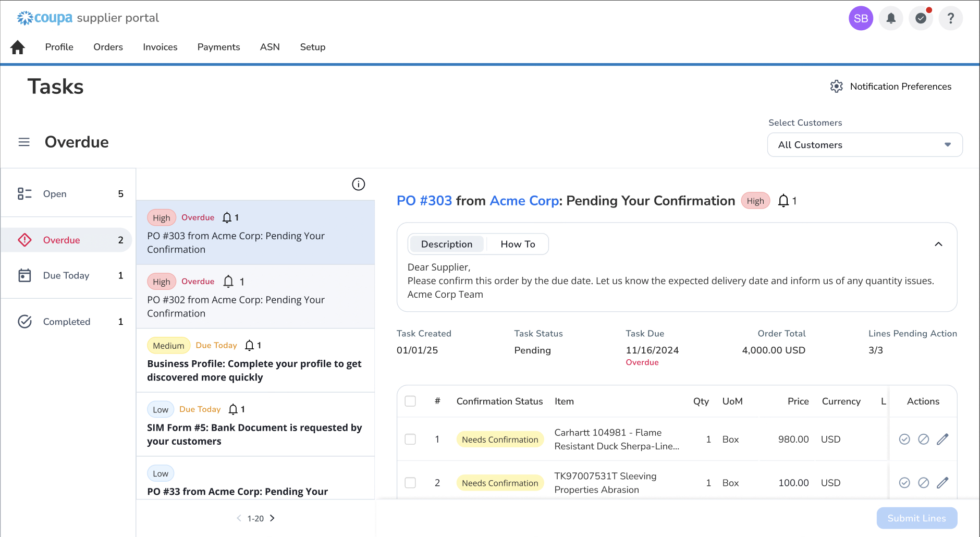This screenshot has height=537, width=980.
Task: Open the tasks checkmark icon in header
Action: 921,18
